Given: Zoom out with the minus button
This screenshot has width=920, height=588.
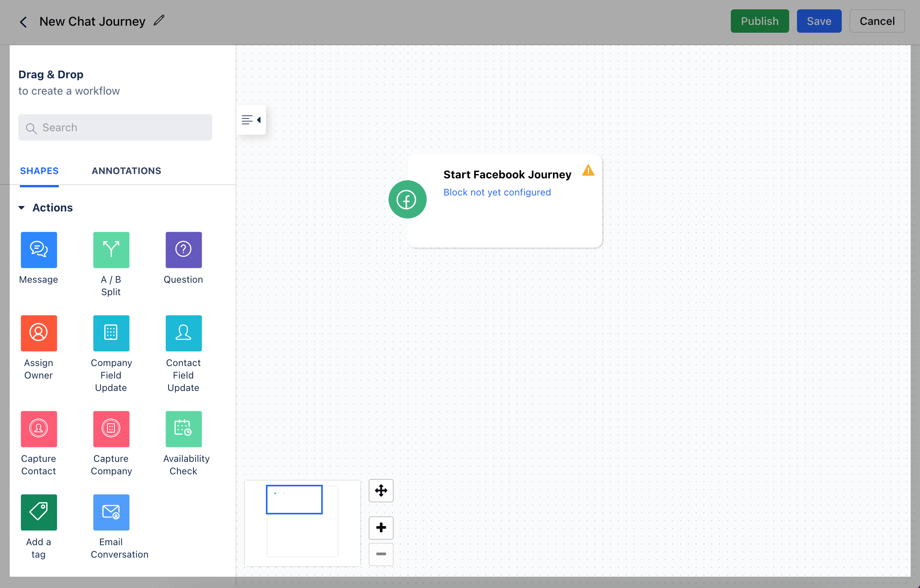Looking at the screenshot, I should tap(381, 554).
